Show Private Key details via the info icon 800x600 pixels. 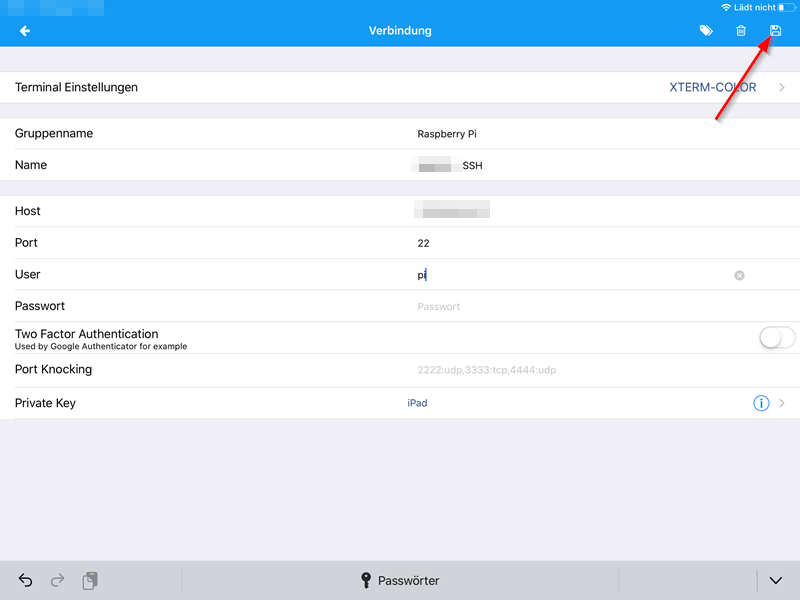click(x=761, y=402)
